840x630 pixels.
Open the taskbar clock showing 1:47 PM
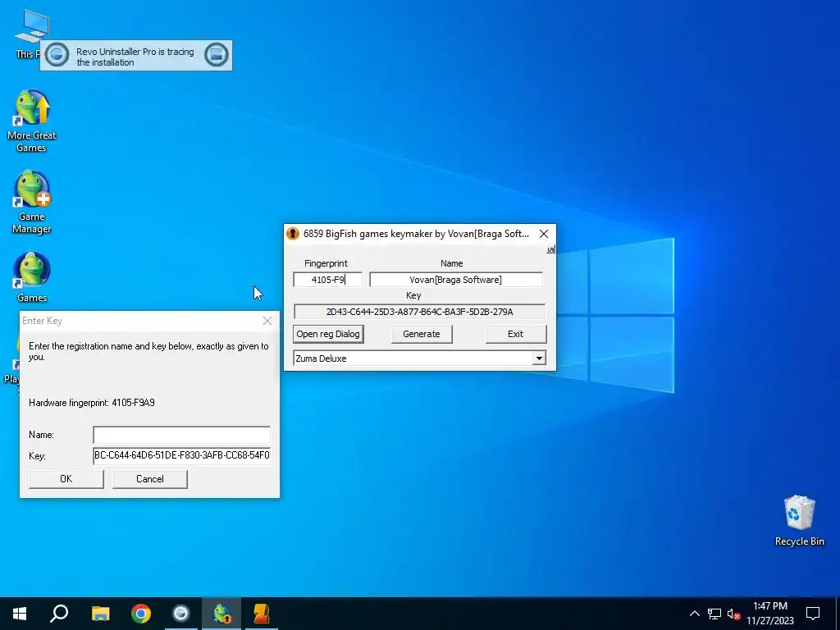pos(769,614)
